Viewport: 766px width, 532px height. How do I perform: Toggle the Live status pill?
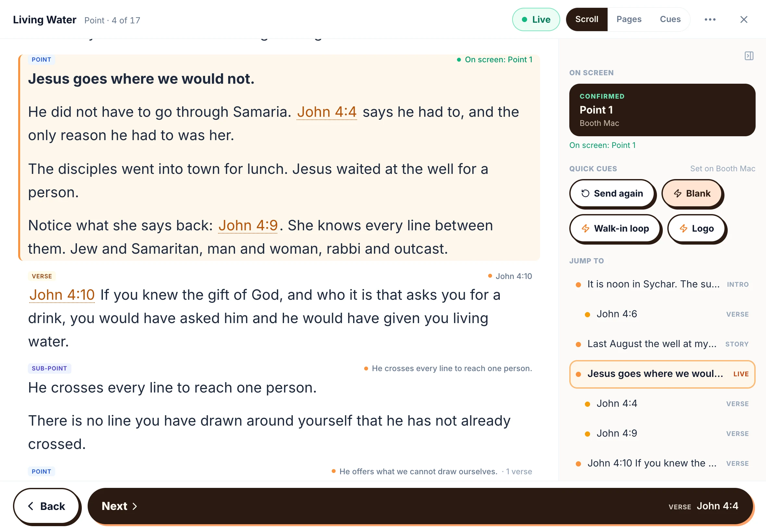point(536,19)
